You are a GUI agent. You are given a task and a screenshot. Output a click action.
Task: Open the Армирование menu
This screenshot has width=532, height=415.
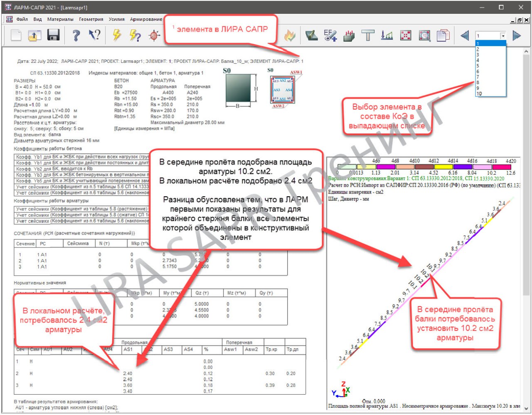point(146,19)
